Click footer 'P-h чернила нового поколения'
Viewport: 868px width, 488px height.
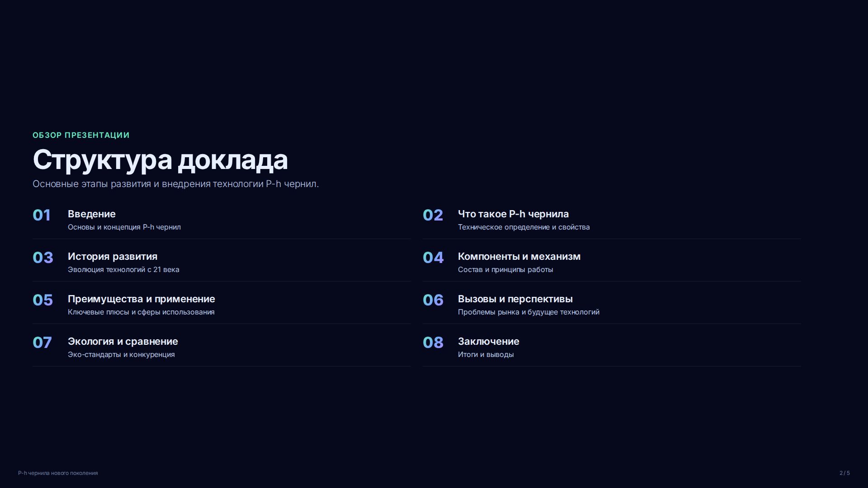[x=58, y=473]
